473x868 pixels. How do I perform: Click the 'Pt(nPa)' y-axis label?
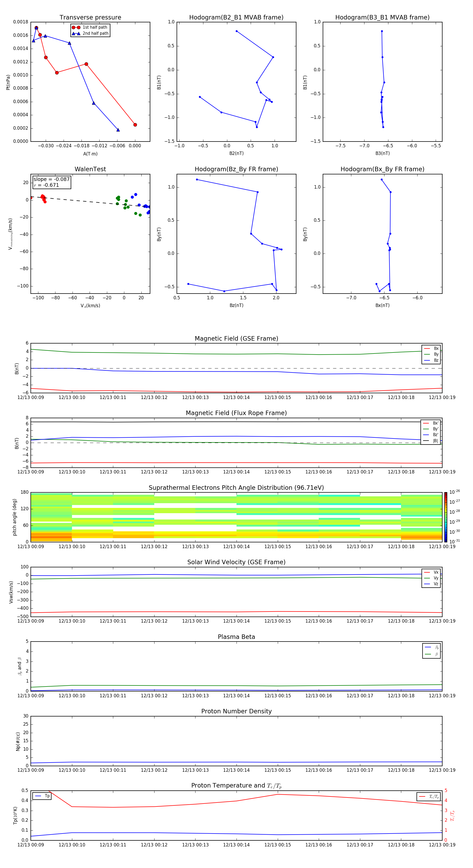click(8, 82)
